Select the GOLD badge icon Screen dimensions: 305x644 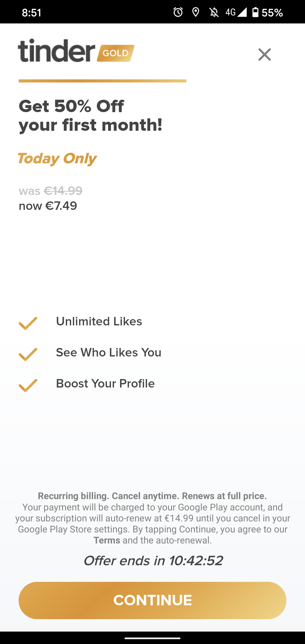point(115,53)
